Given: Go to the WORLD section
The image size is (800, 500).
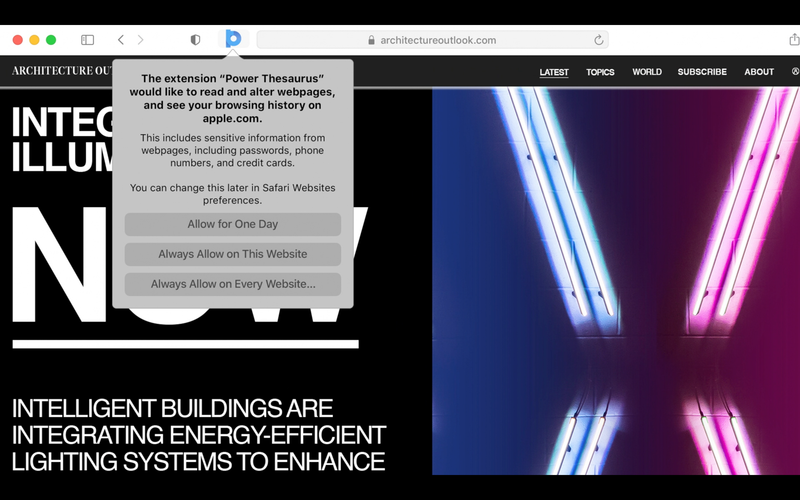Looking at the screenshot, I should pos(647,72).
